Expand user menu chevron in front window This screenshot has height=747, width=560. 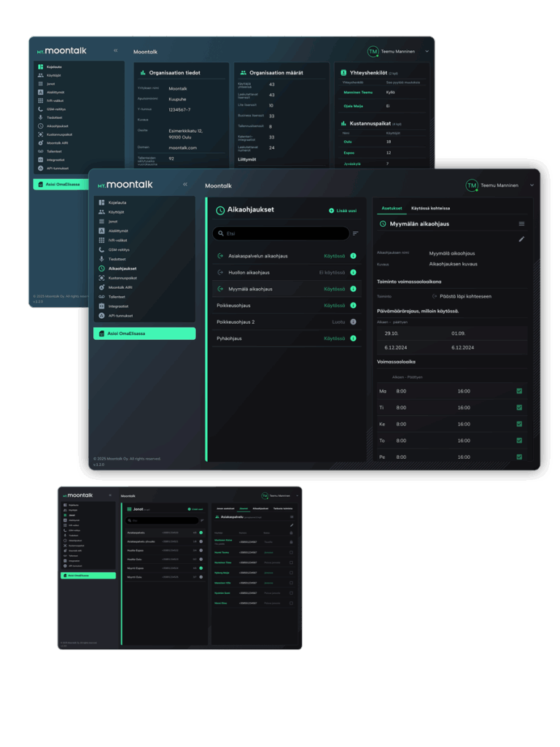point(532,185)
